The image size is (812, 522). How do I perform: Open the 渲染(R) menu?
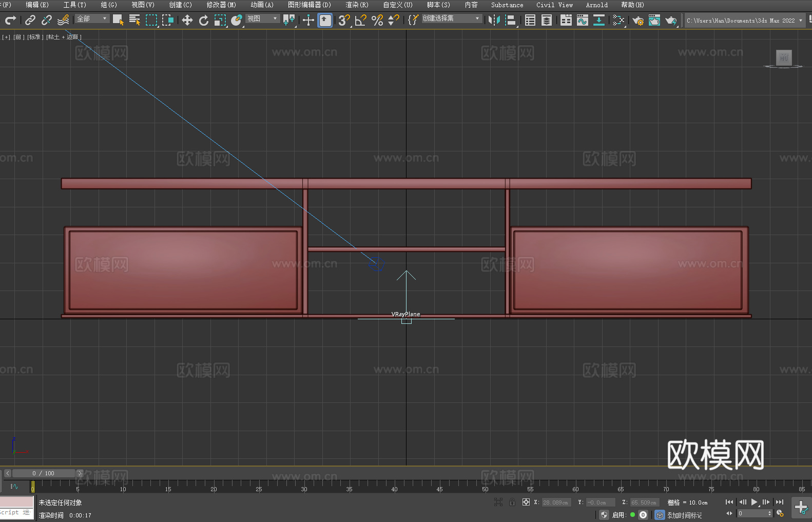click(357, 5)
